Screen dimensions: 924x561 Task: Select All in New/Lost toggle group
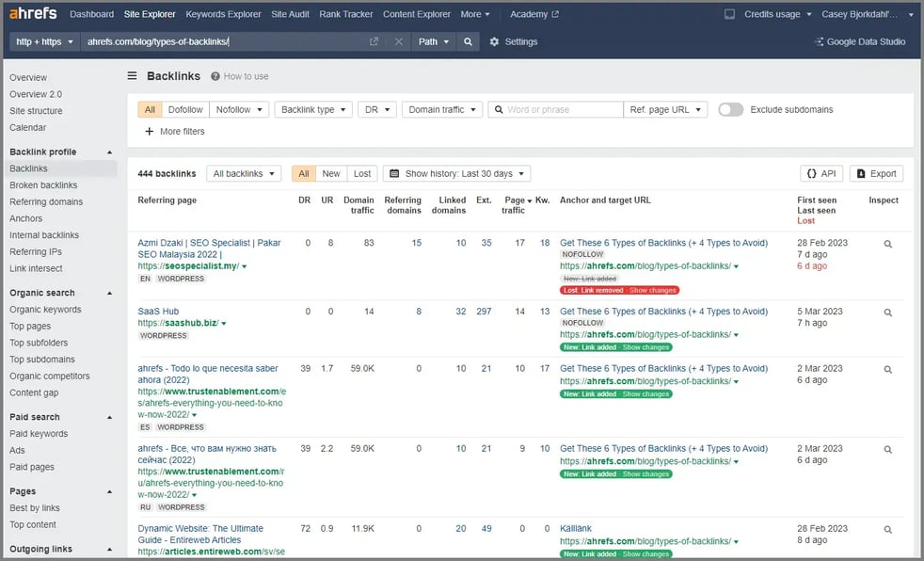point(304,174)
